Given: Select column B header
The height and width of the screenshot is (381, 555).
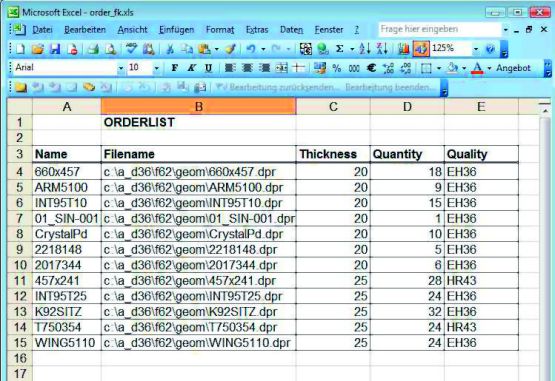Looking at the screenshot, I should click(199, 106).
